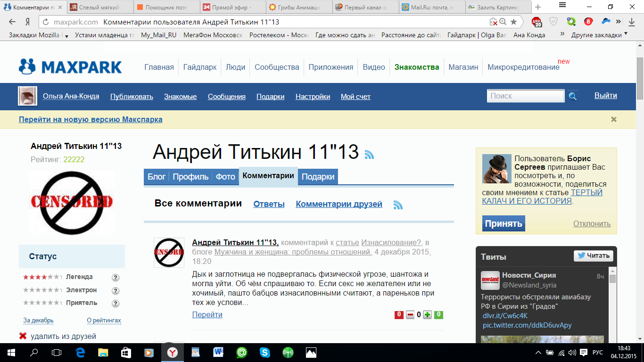Open the Комментарии друзей filter
The height and width of the screenshot is (362, 644).
coord(339,204)
